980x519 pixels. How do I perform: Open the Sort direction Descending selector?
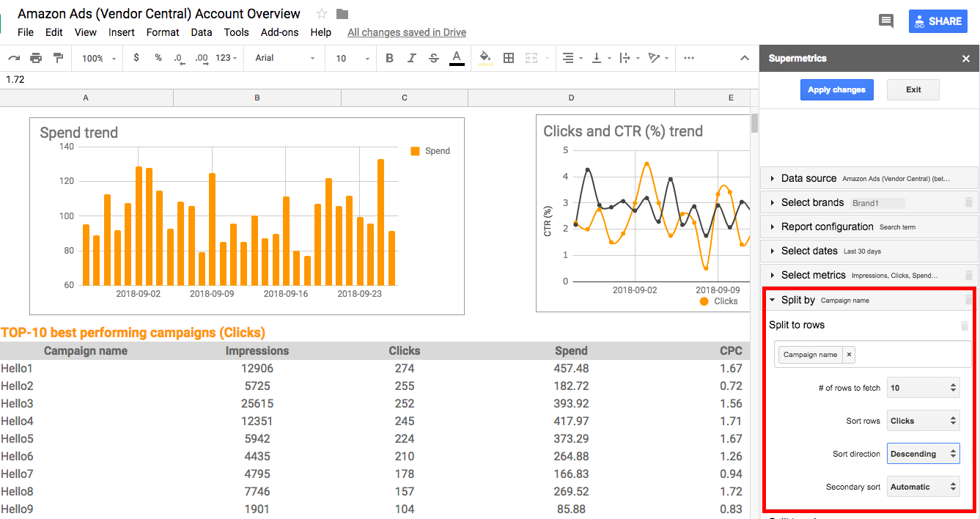click(923, 454)
